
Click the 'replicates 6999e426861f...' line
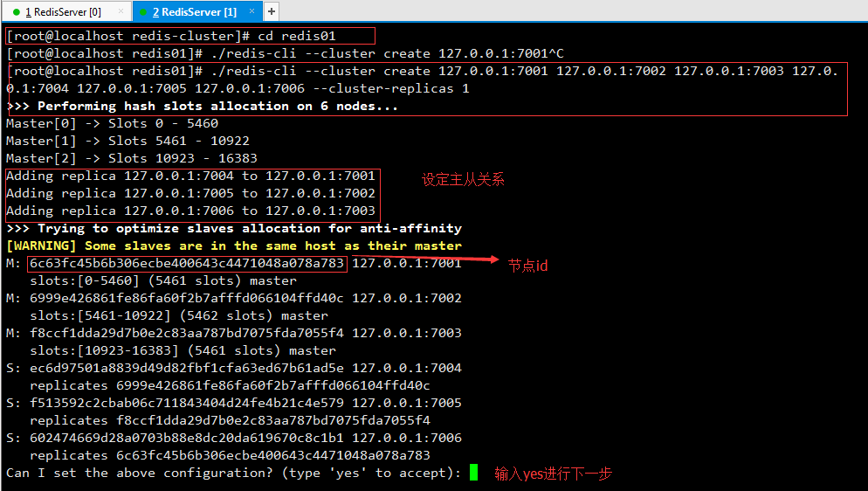(230, 385)
